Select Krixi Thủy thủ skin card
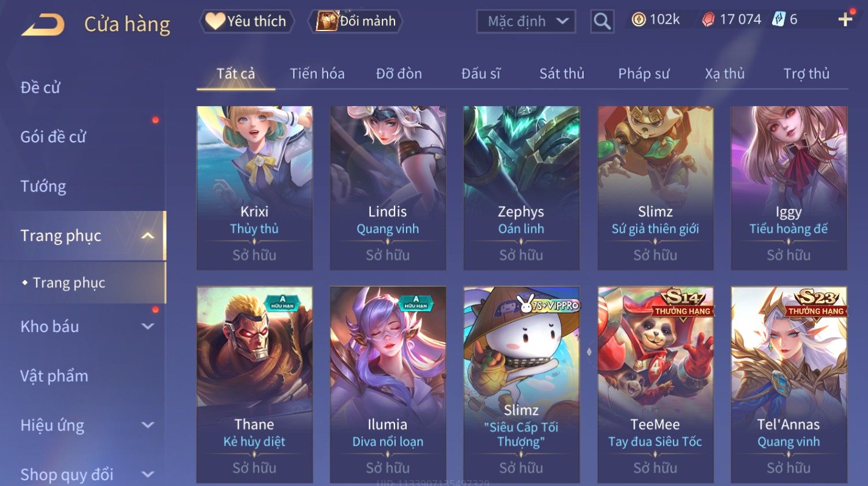This screenshot has width=868, height=486. click(254, 188)
